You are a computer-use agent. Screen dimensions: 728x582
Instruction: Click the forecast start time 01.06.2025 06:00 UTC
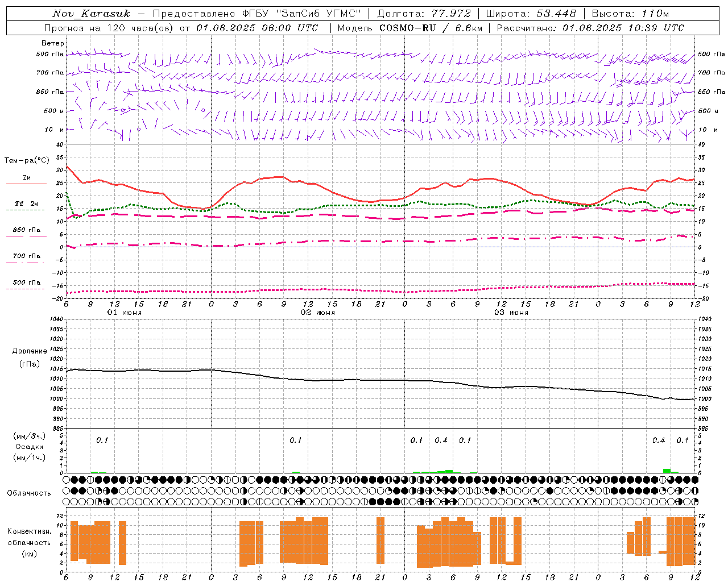(257, 28)
